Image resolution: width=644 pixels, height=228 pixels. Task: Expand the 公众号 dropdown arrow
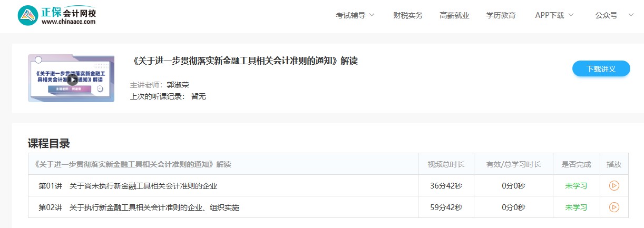click(631, 15)
